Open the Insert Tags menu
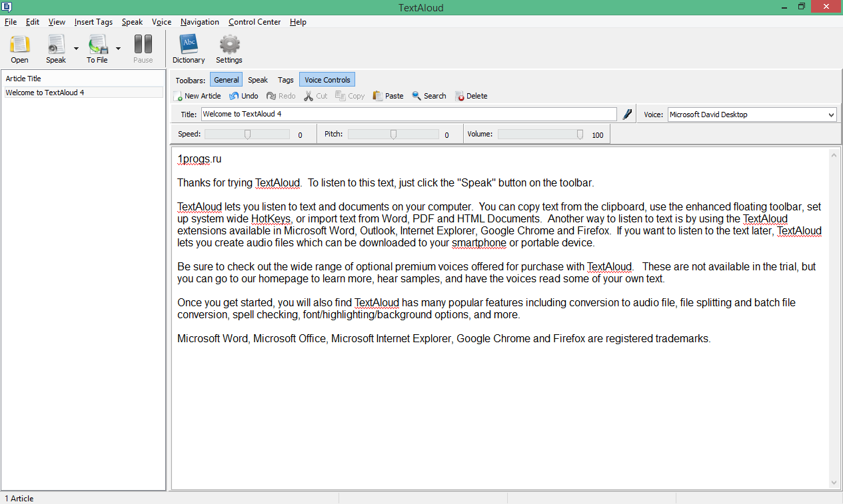The width and height of the screenshot is (843, 504). (x=93, y=22)
